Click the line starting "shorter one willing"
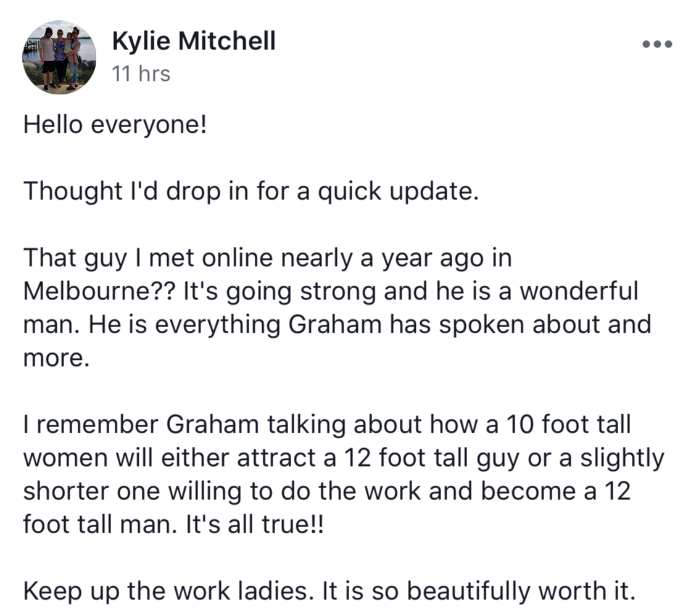The height and width of the screenshot is (616, 683). tap(327, 491)
